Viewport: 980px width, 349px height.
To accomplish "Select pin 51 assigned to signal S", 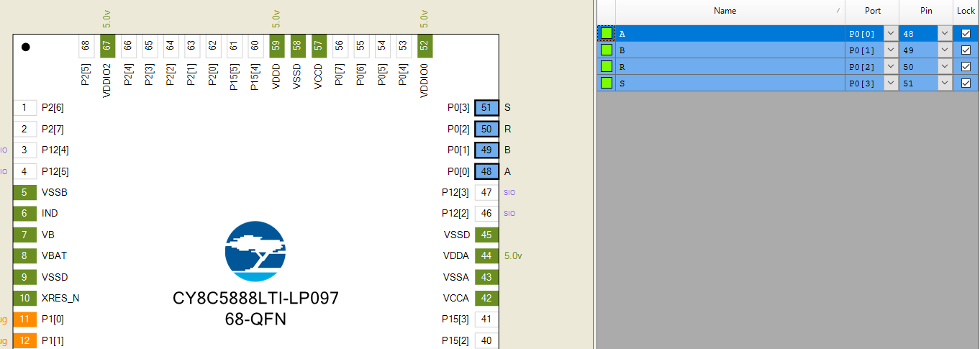I will tap(486, 108).
